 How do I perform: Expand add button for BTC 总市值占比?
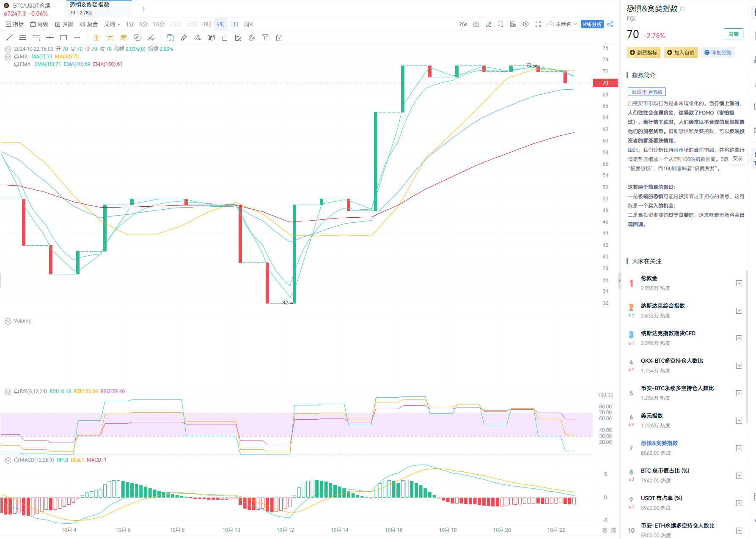coord(739,476)
